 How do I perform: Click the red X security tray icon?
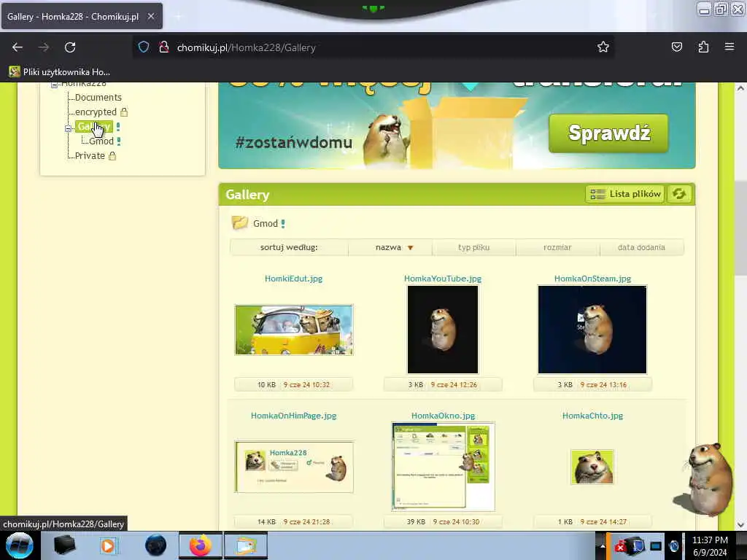[x=620, y=547]
